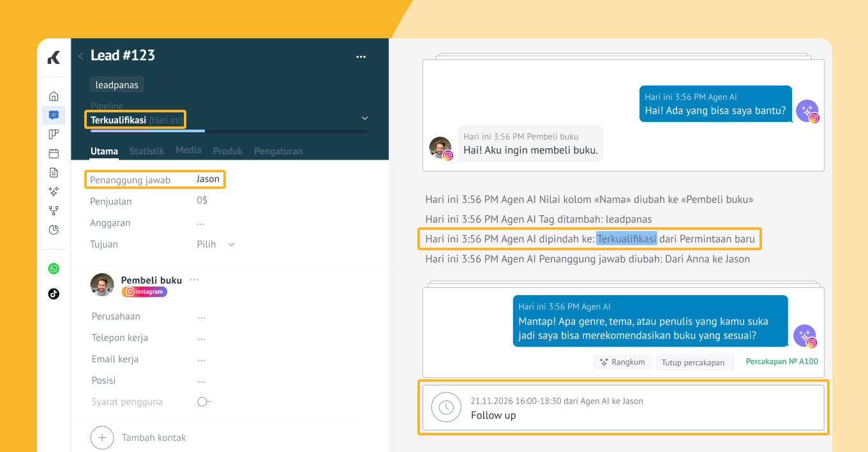Open the workflow branch icon in the sidebar
Image resolution: width=868 pixels, height=452 pixels.
(x=54, y=210)
